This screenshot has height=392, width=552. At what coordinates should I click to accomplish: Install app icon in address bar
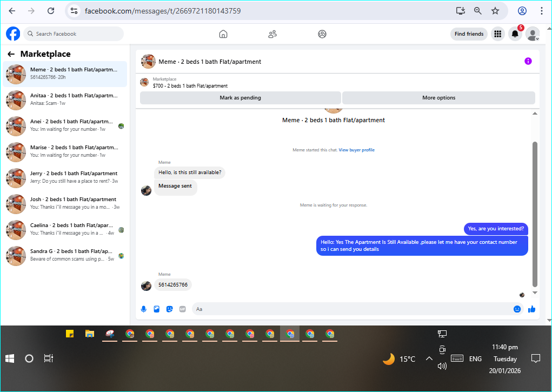click(461, 11)
